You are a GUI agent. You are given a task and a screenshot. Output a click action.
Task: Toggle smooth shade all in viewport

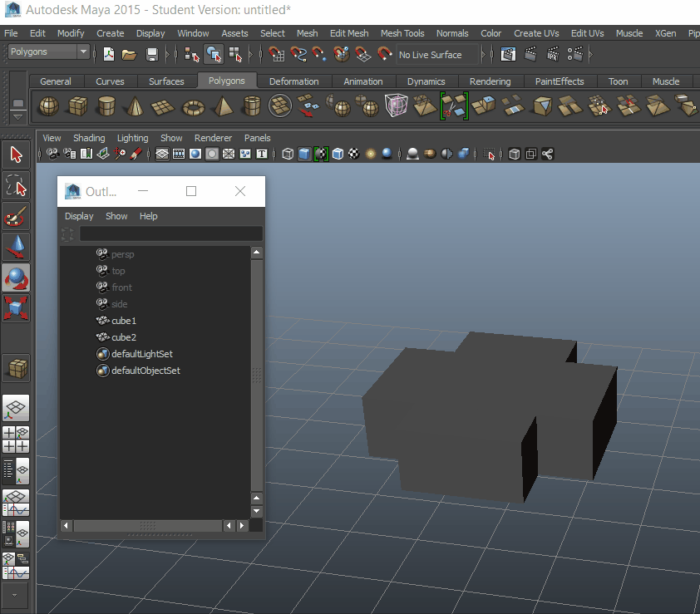[304, 154]
